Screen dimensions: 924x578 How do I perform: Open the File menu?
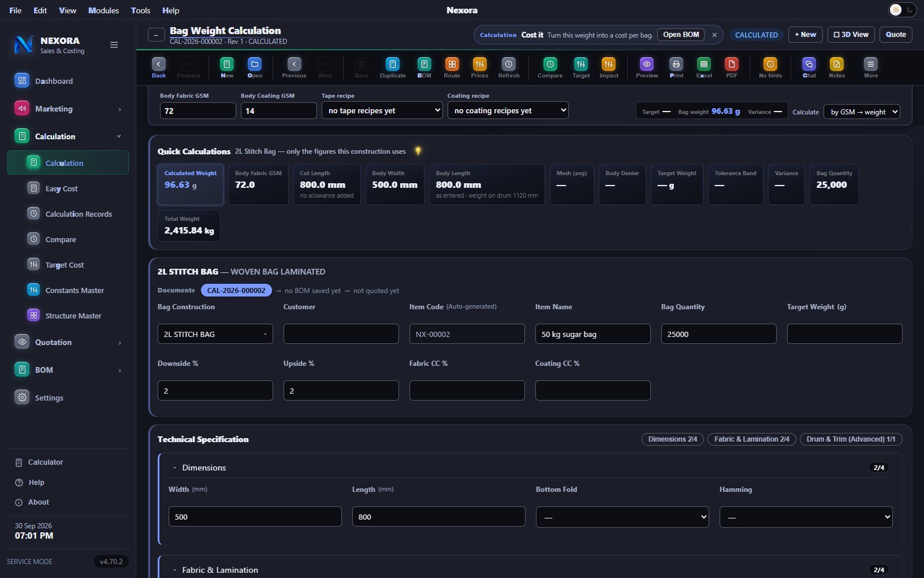[x=16, y=10]
